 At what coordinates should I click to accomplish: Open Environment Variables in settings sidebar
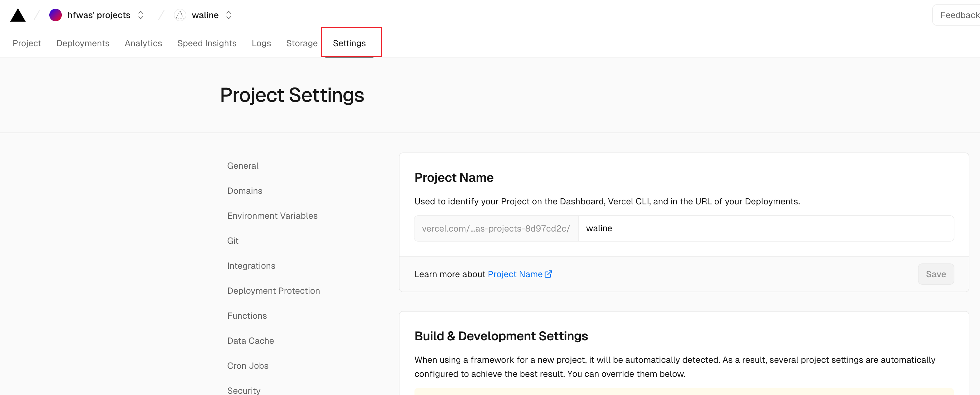(x=272, y=216)
